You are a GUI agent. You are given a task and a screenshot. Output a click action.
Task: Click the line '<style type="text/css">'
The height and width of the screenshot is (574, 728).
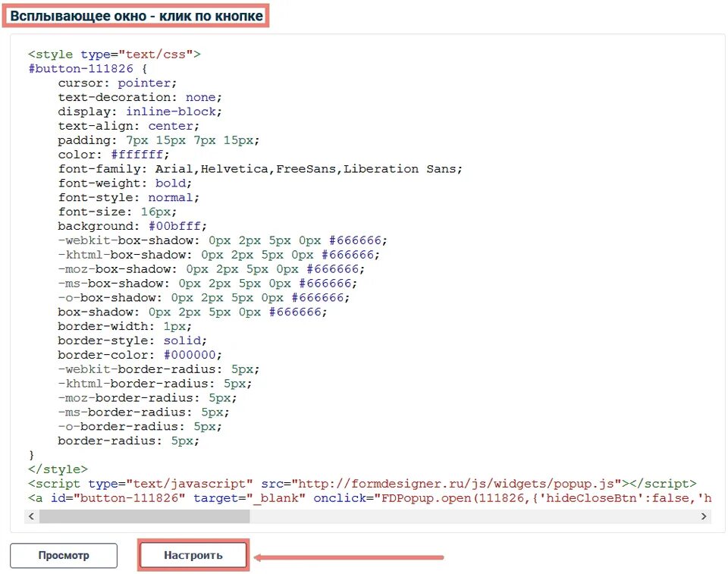point(115,55)
